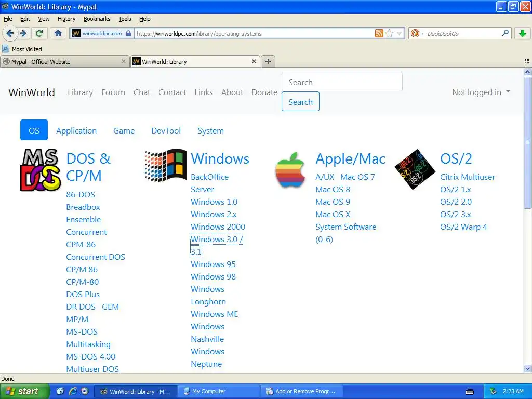Screen dimensions: 532x399
Task: Close the WinWorld: Library tab
Action: tap(254, 61)
